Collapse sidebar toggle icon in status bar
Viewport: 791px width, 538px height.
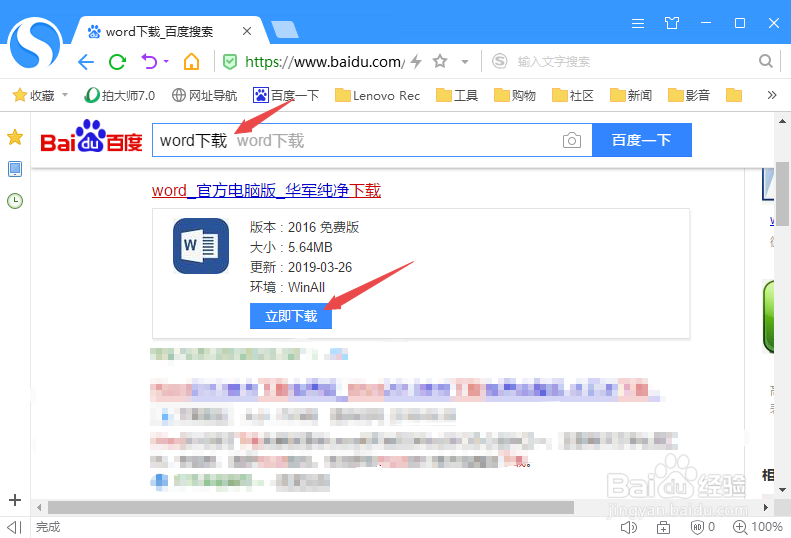tap(15, 527)
